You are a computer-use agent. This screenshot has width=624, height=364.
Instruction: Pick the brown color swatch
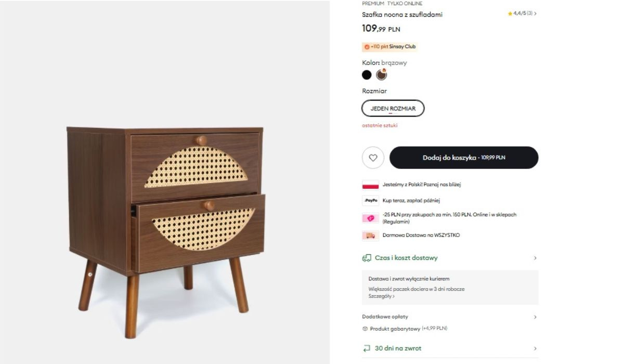(x=382, y=75)
